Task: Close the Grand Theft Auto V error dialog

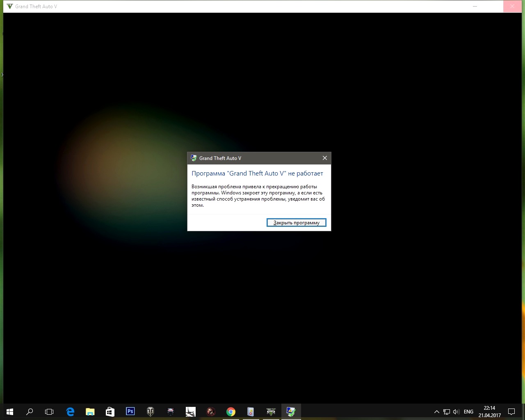Action: 325,158
